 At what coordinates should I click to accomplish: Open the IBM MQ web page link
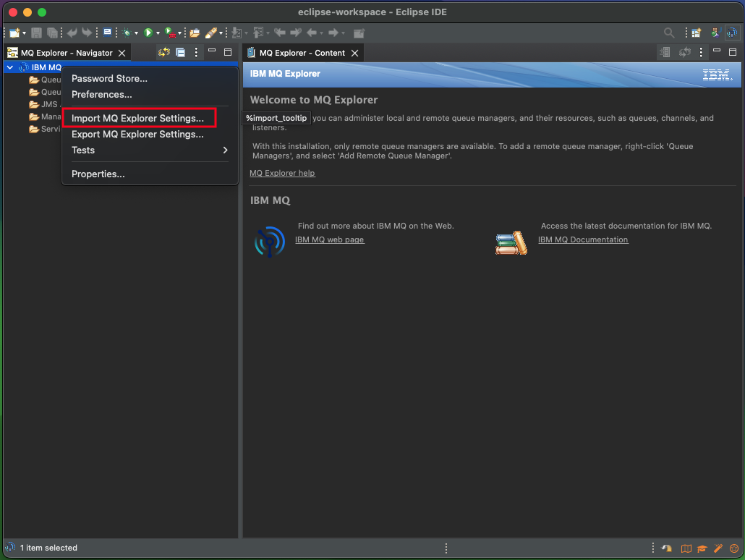click(329, 239)
